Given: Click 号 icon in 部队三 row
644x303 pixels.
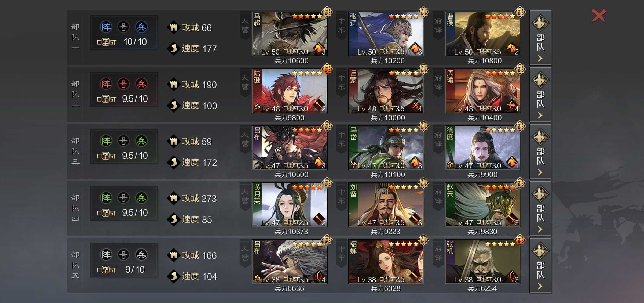Looking at the screenshot, I should pos(123,141).
